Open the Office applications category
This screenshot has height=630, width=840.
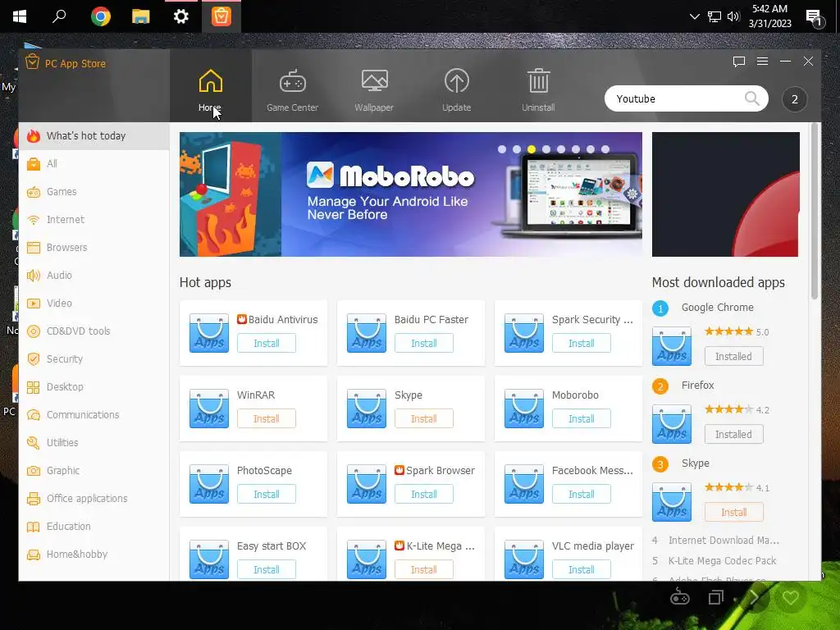click(94, 498)
